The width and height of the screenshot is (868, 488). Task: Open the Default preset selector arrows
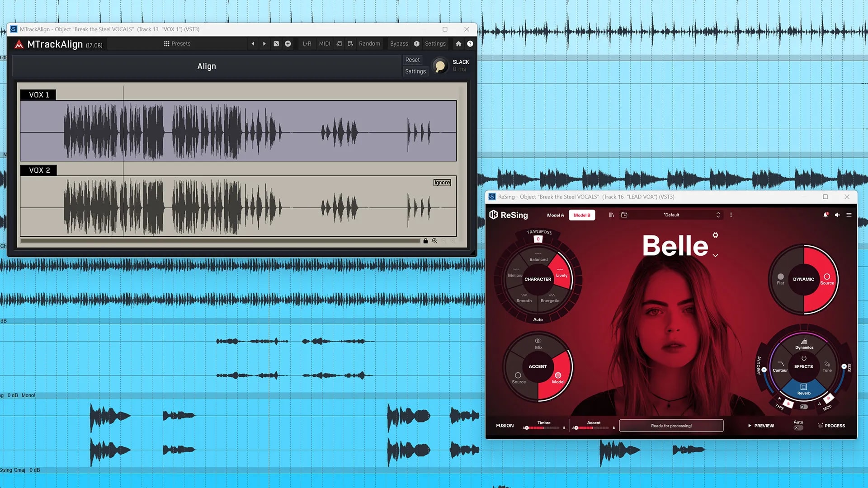pos(718,215)
